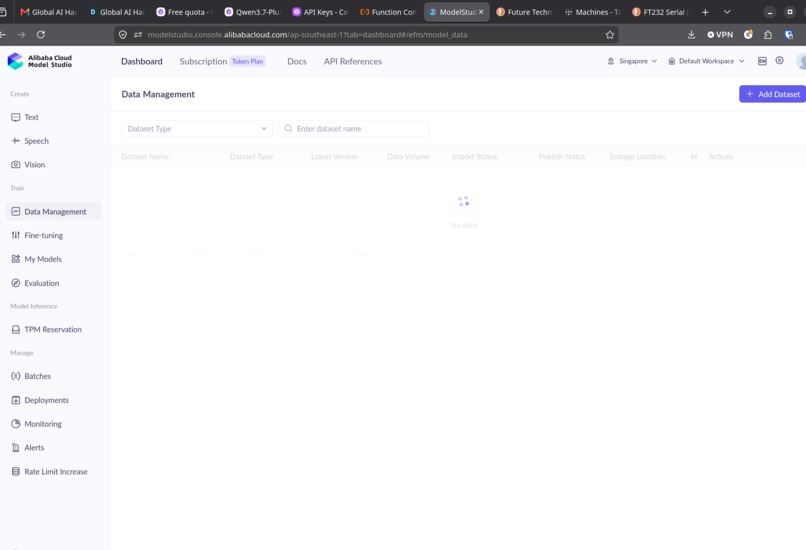Switch to the Dashboard tab

(142, 61)
